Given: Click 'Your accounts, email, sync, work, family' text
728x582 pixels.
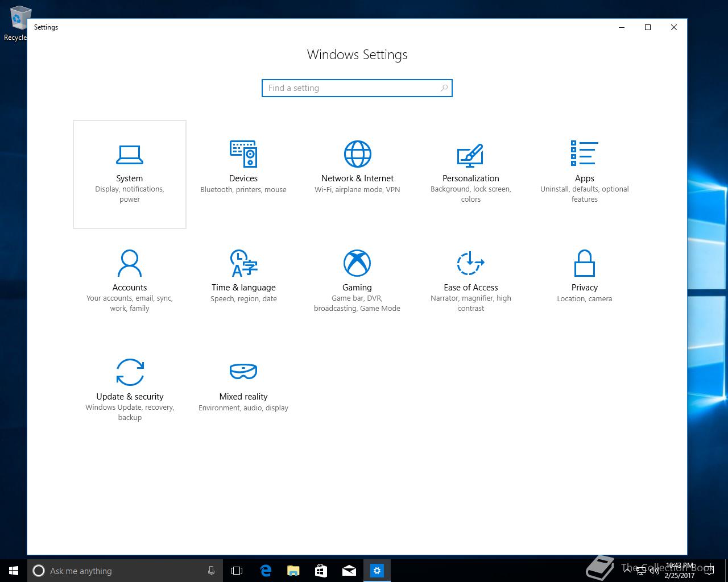Looking at the screenshot, I should tap(130, 304).
